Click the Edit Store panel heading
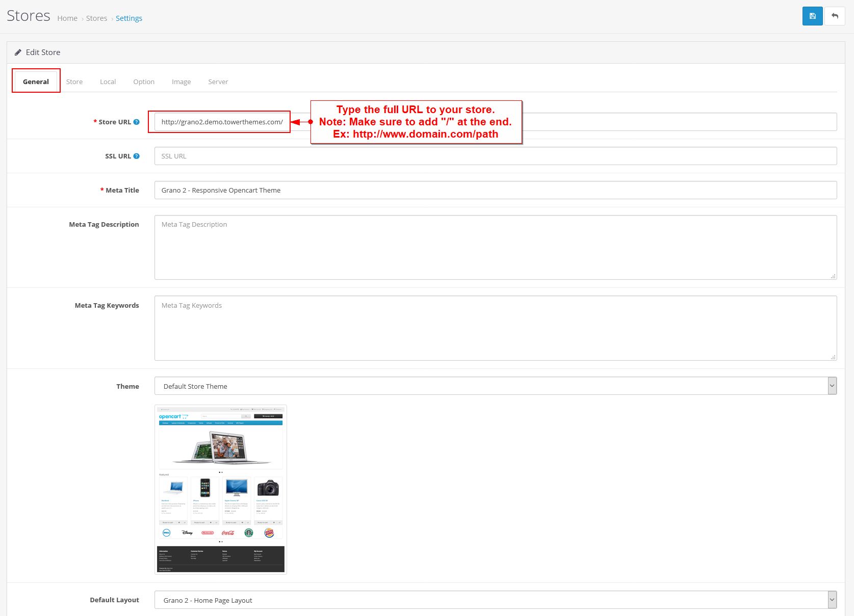 (43, 52)
